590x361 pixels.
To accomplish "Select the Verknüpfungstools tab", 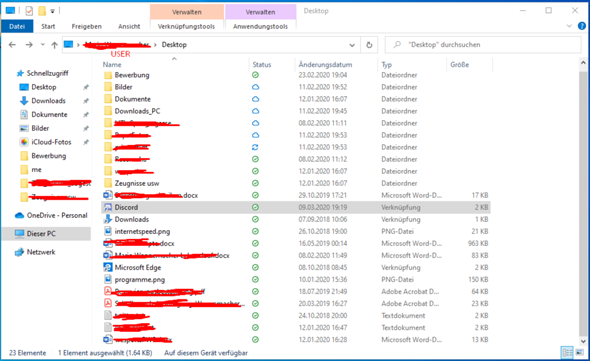I will tap(186, 26).
